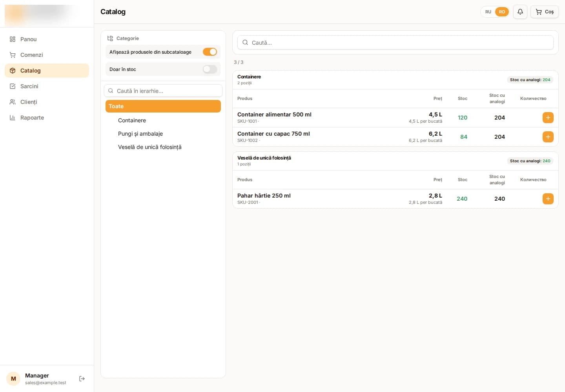Select the Toate category
This screenshot has width=565, height=392.
163,106
